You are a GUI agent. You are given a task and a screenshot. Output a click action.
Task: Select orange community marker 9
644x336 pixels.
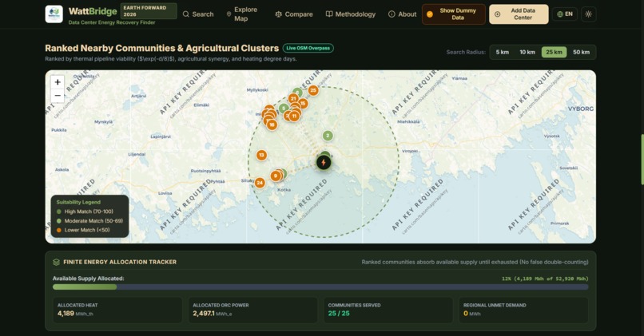(x=276, y=176)
